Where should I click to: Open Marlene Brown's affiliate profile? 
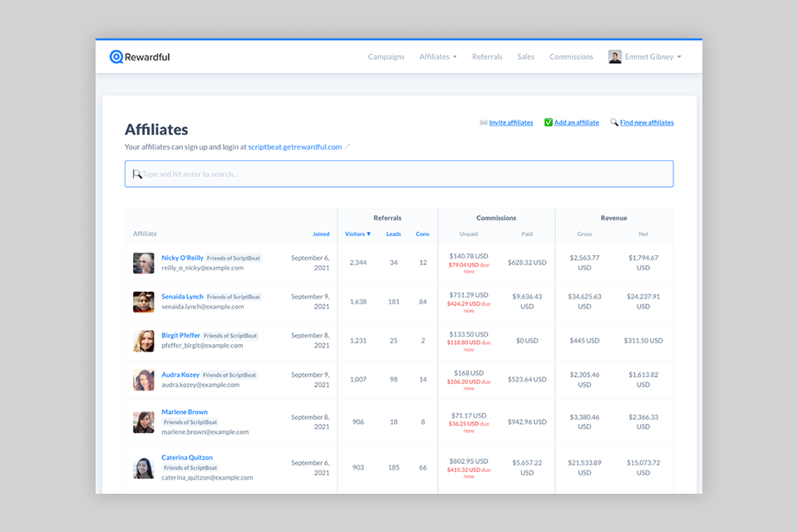pos(185,411)
